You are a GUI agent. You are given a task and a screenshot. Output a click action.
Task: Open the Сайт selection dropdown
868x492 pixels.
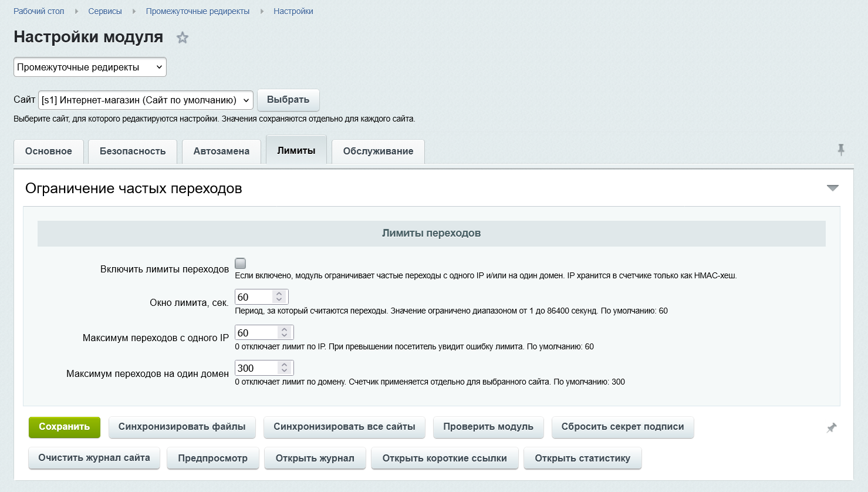[146, 100]
